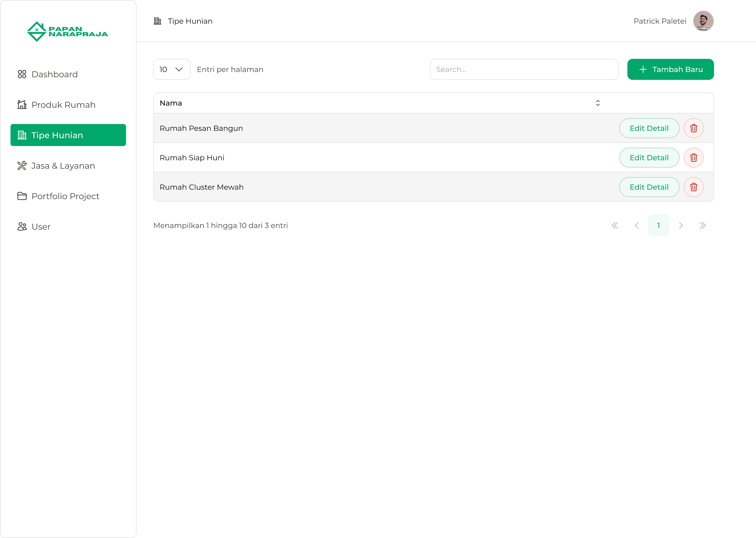The width and height of the screenshot is (756, 538).
Task: Remove Rumah Cluster Mewah via trash icon
Action: 694,187
